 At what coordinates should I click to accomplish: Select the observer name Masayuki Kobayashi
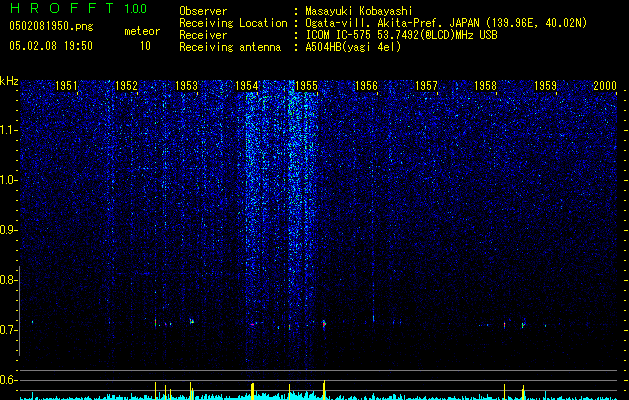pyautogui.click(x=359, y=11)
